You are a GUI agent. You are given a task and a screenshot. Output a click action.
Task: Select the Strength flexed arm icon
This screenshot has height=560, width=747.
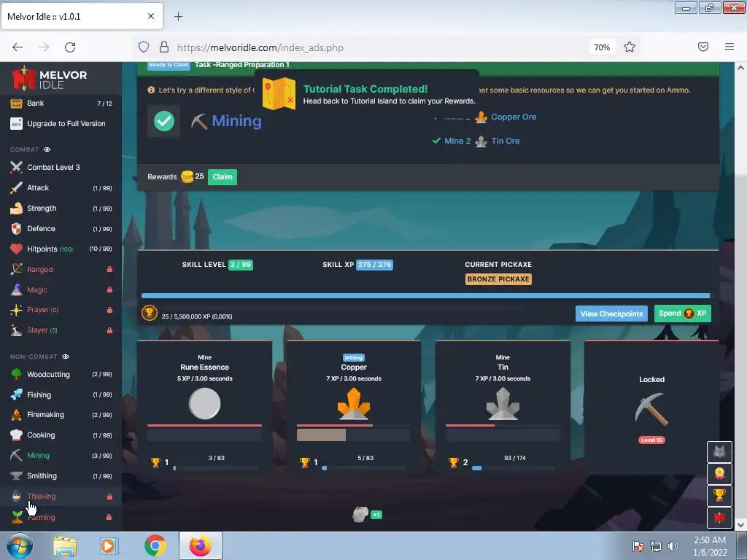point(16,208)
